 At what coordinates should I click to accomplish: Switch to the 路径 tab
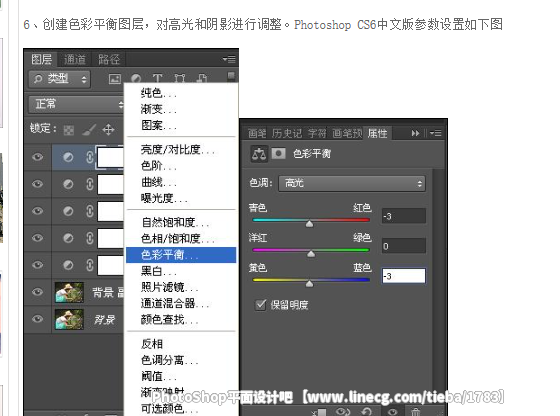coord(109,59)
